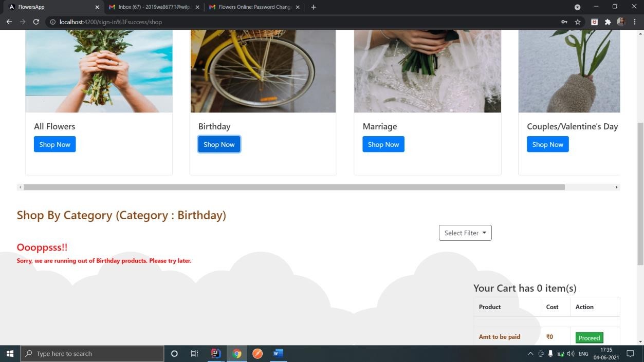Click the green Proceed button in the cart
Screen dimensions: 644x362
[x=588, y=338]
